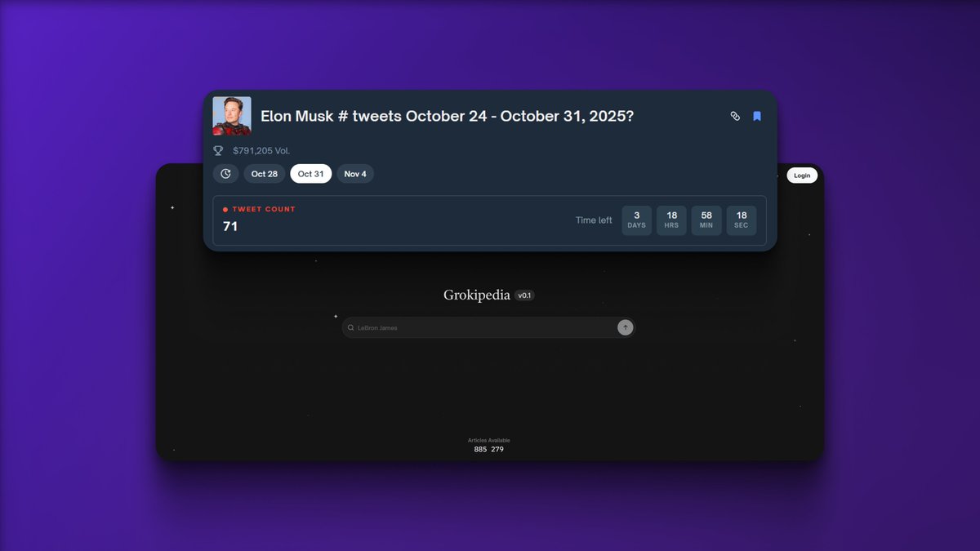The width and height of the screenshot is (980, 551).
Task: Bookmark the Elon Musk tweets market
Action: [757, 117]
